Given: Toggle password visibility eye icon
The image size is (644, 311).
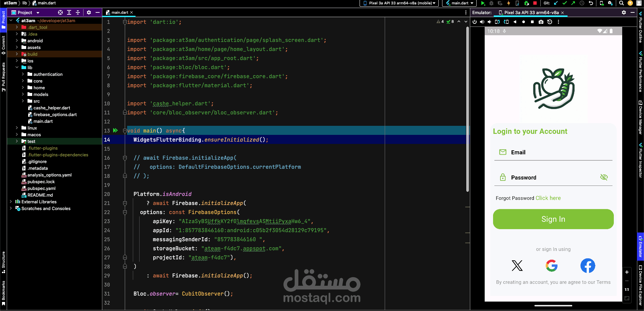Looking at the screenshot, I should tap(604, 177).
